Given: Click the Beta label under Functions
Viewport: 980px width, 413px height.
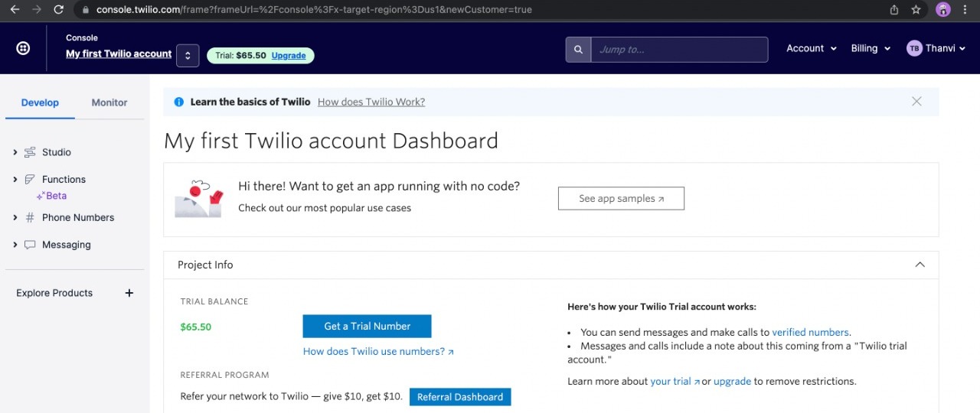Looking at the screenshot, I should coord(51,196).
